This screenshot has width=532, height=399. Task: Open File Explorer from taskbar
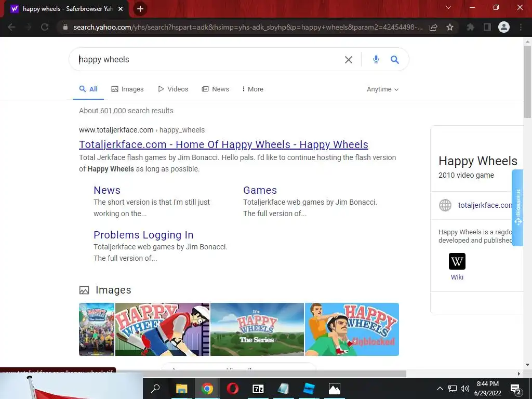pyautogui.click(x=181, y=389)
